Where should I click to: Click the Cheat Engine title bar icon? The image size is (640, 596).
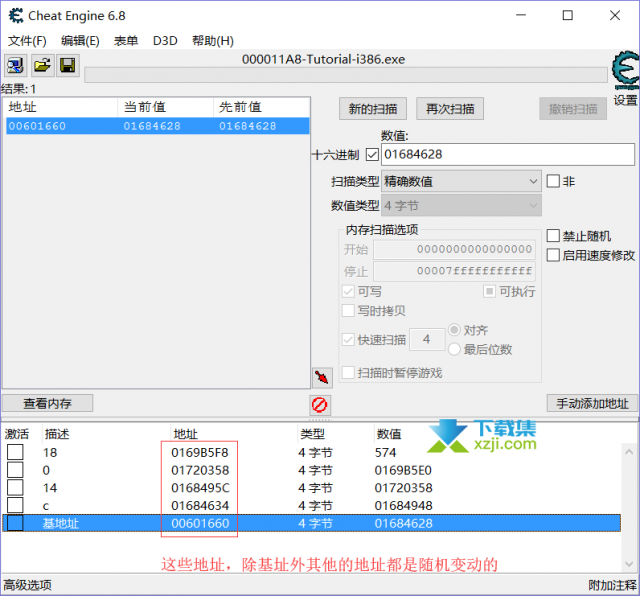(16, 16)
